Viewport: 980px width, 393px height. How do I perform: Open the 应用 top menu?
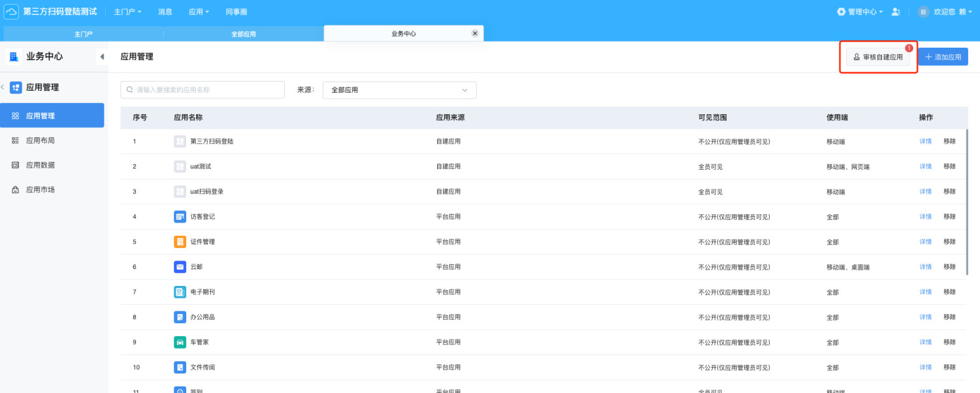199,12
